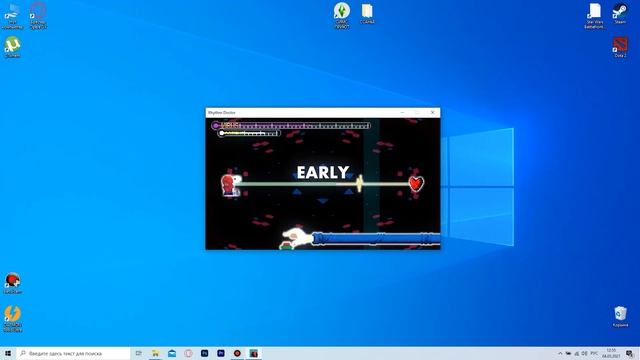Open the circular purple-ringed desktop shortcut

(x=38, y=16)
